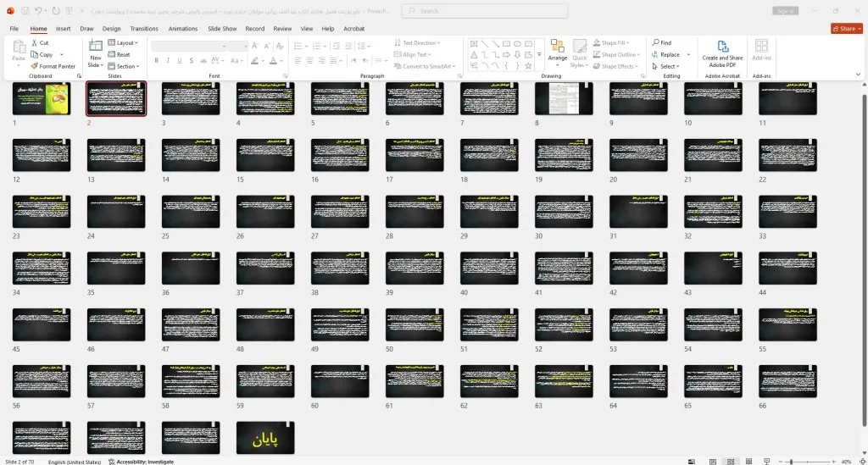The height and width of the screenshot is (465, 868).
Task: Expand the shapes gallery more arrow
Action: click(539, 55)
